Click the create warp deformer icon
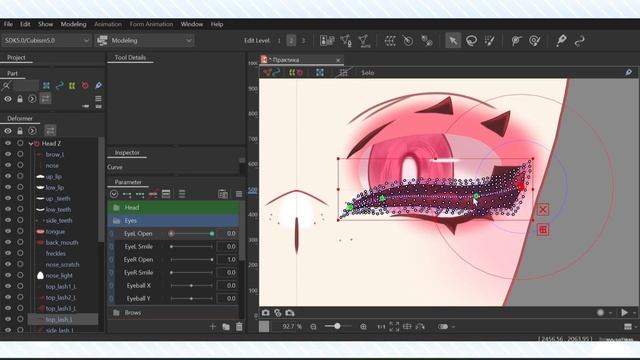The image size is (640, 360). pos(390,40)
